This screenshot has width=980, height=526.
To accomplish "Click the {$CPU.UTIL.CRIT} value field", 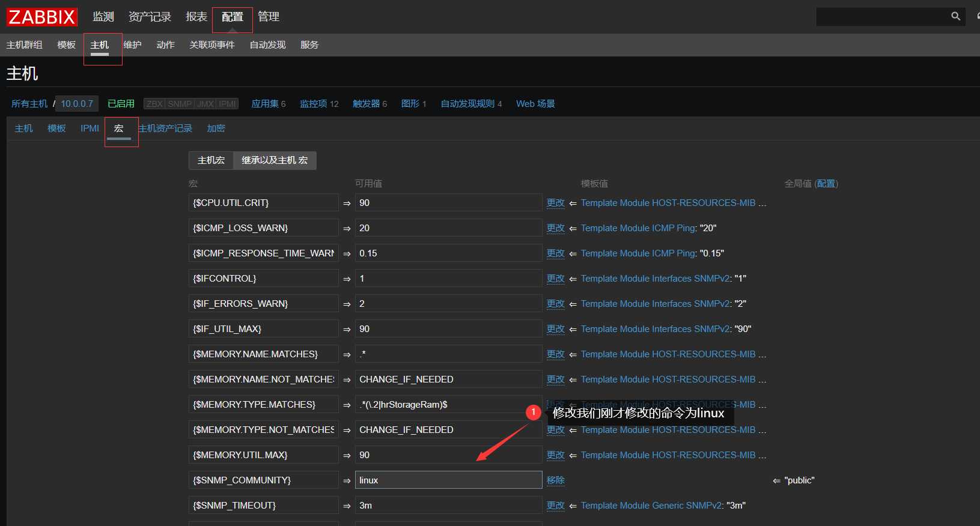I will pos(448,203).
